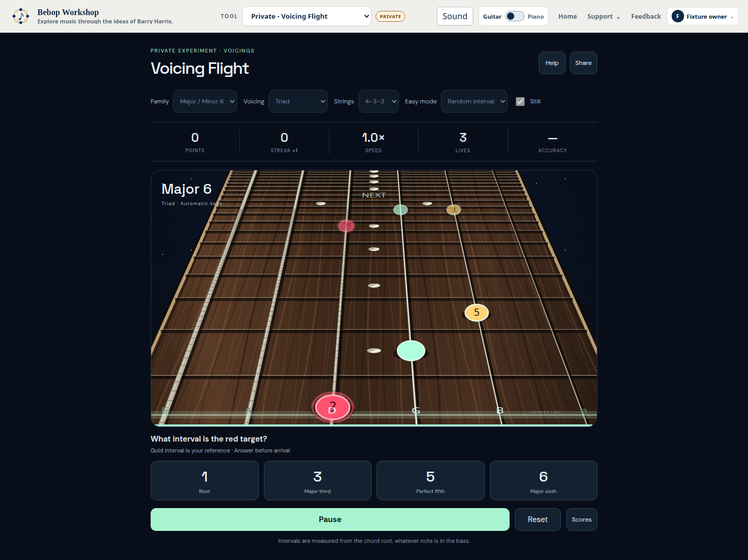Click the large mint green note marker

click(411, 351)
